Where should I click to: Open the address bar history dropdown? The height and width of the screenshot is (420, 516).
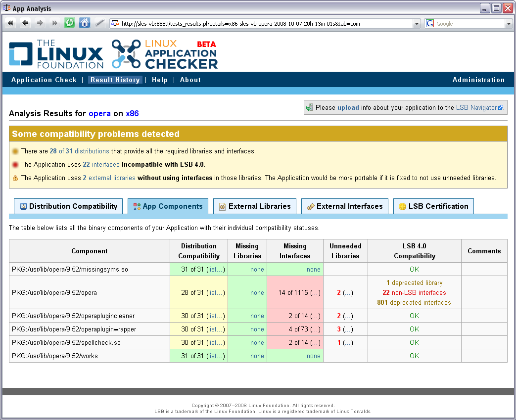[417, 24]
